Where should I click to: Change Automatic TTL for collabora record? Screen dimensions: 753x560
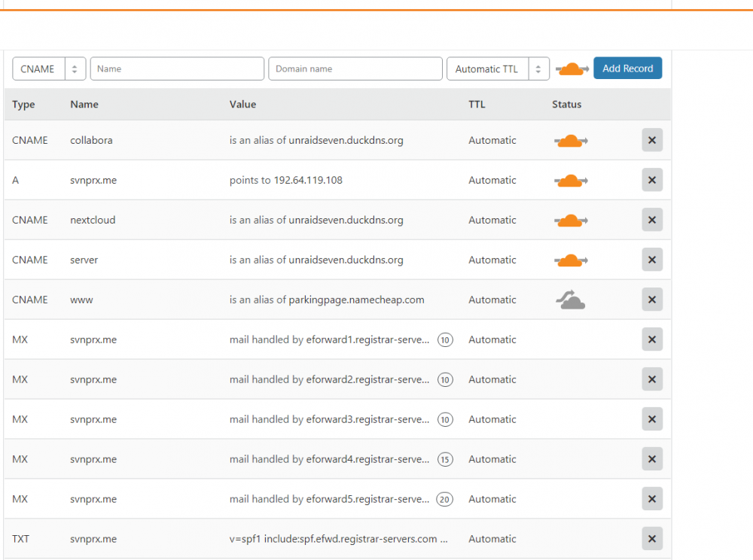492,140
